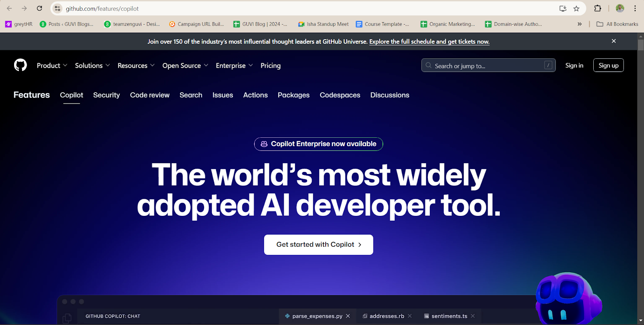Expand the Open Source dropdown menu
This screenshot has width=644, height=325.
pos(185,66)
